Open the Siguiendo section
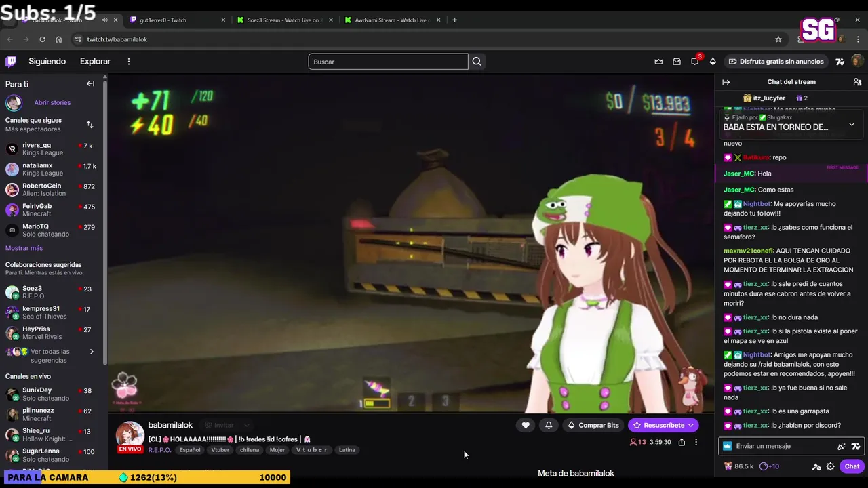 (47, 62)
